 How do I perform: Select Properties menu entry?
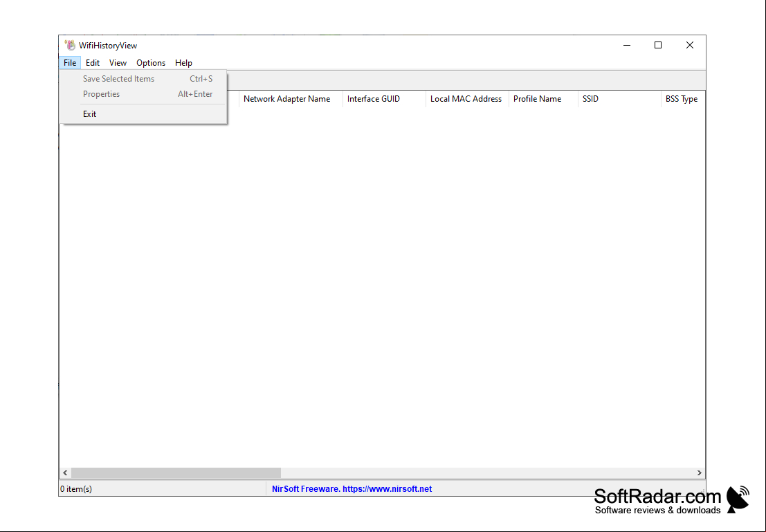pyautogui.click(x=143, y=94)
